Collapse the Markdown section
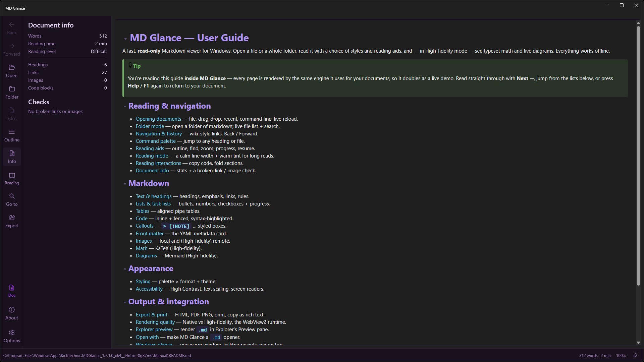The image size is (644, 362). (125, 184)
